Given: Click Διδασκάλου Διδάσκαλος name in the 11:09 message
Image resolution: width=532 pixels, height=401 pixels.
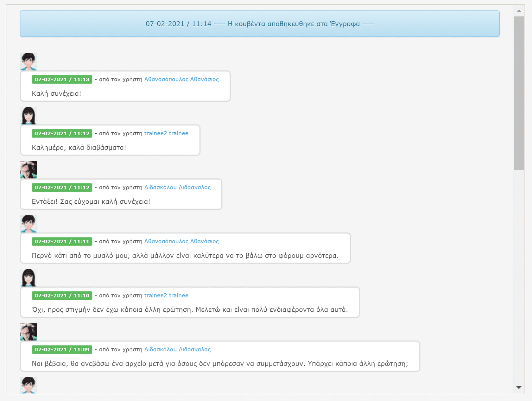Looking at the screenshot, I should (177, 349).
